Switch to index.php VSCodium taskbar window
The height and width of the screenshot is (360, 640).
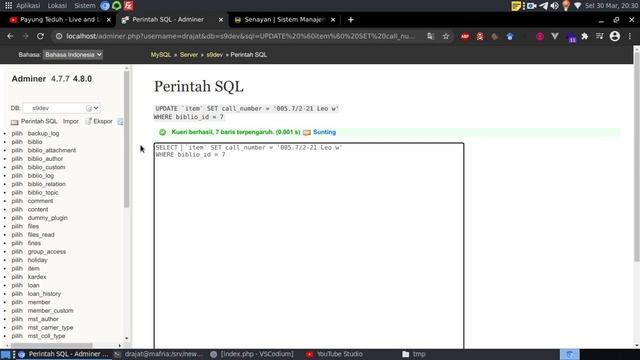pyautogui.click(x=252, y=354)
